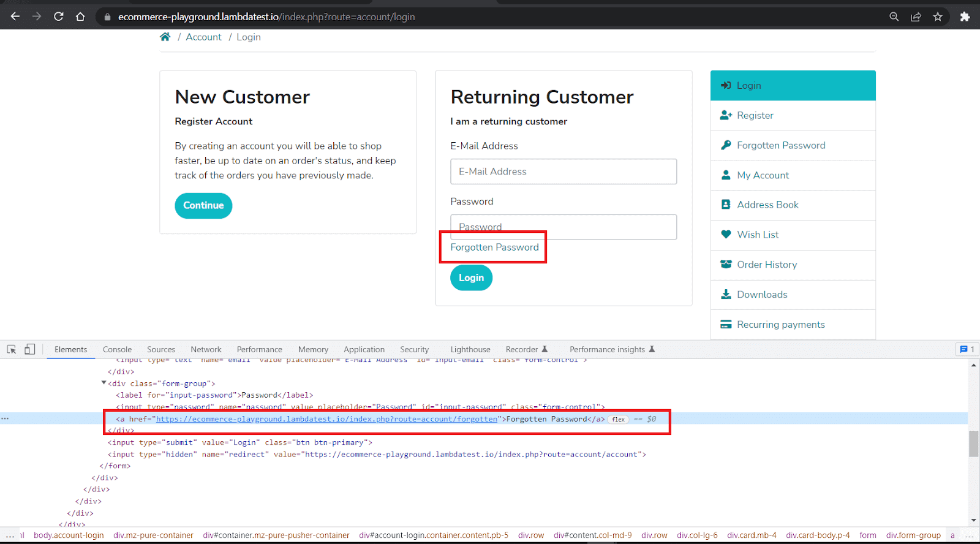The height and width of the screenshot is (544, 980).
Task: Open the Performance insights tab
Action: pyautogui.click(x=612, y=349)
